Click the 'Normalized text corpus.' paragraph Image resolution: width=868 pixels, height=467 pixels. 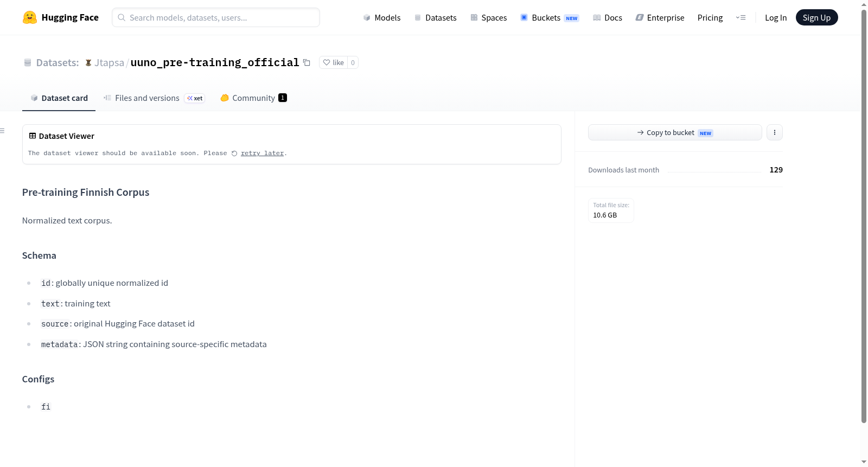[x=67, y=221]
